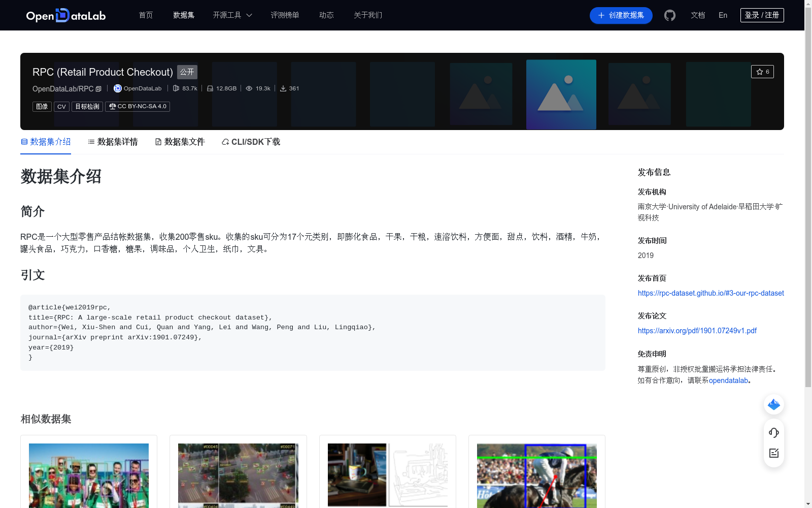Click the 相似数据集 heading

click(x=46, y=419)
